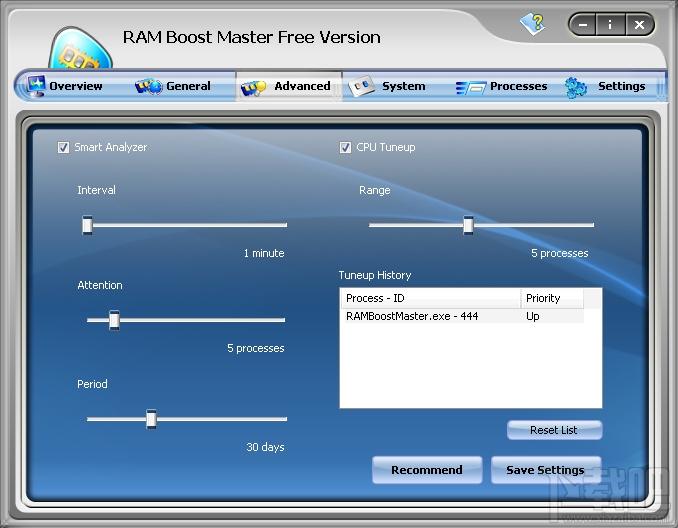Disable the CPU Tuneup checkbox
678x528 pixels.
[x=345, y=147]
